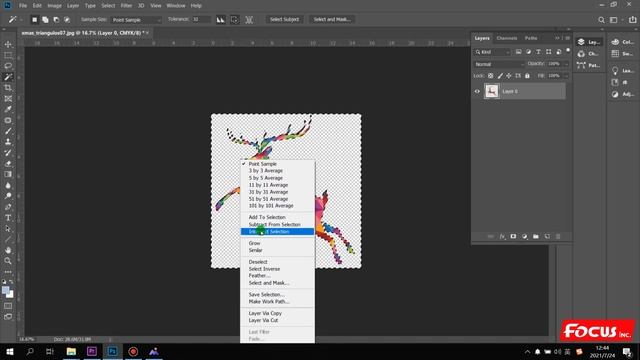This screenshot has width=640, height=360.
Task: Open the Search icon in options bar
Action: 601,20
